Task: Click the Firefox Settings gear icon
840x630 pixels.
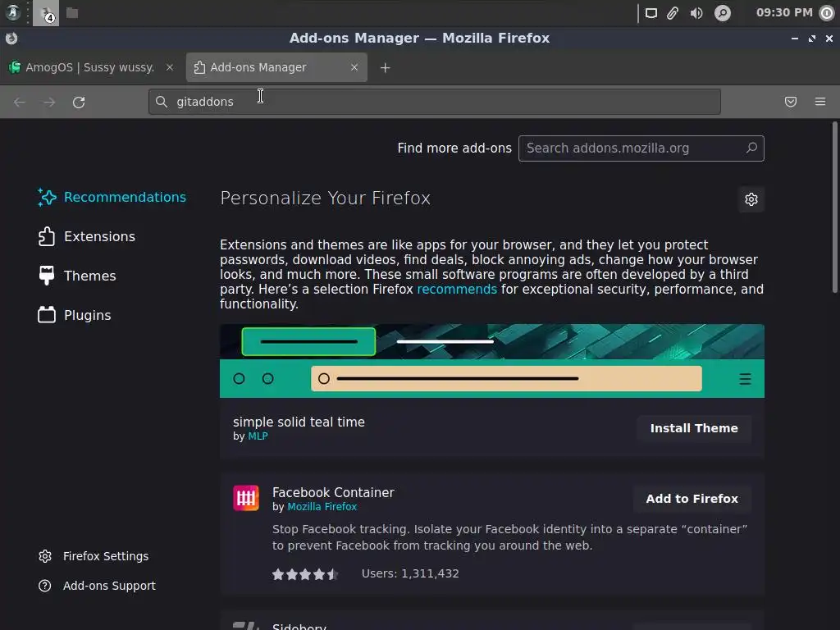Action: [45, 556]
